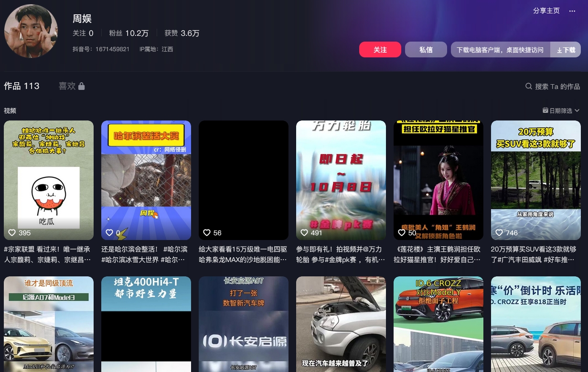Click the lock icon beside 喜欢
This screenshot has width=588, height=372.
pos(82,86)
